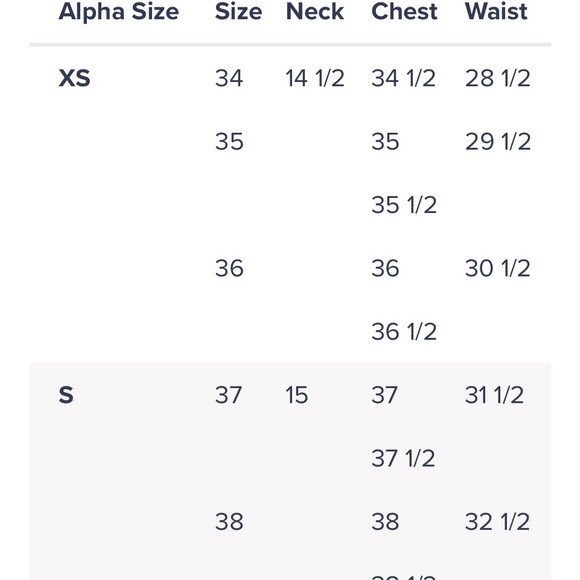
Task: Click chest value 36 1/2
Action: [404, 331]
